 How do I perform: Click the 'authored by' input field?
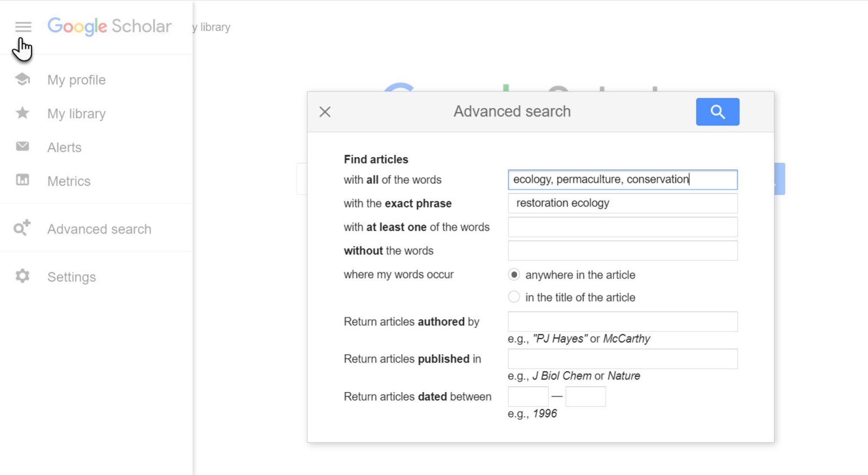[622, 321]
